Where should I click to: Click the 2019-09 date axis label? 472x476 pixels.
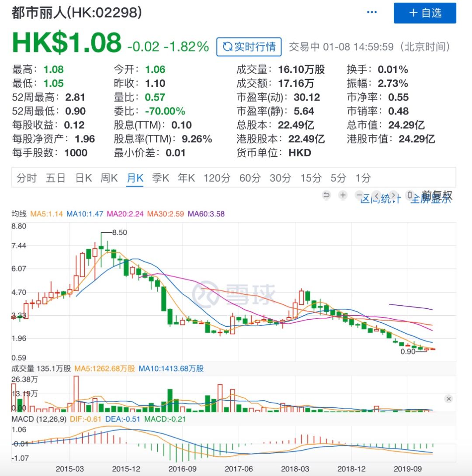pos(408,469)
